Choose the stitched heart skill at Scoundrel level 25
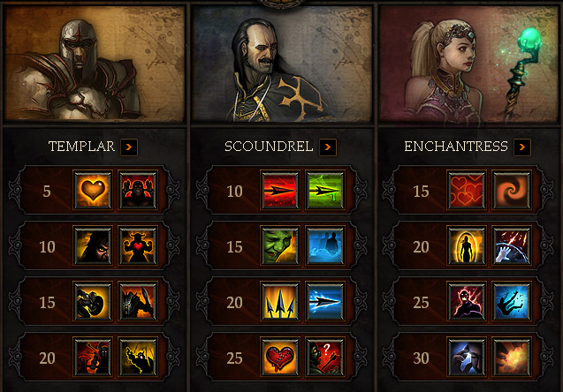Viewport: 563px width, 392px height. coord(280,357)
